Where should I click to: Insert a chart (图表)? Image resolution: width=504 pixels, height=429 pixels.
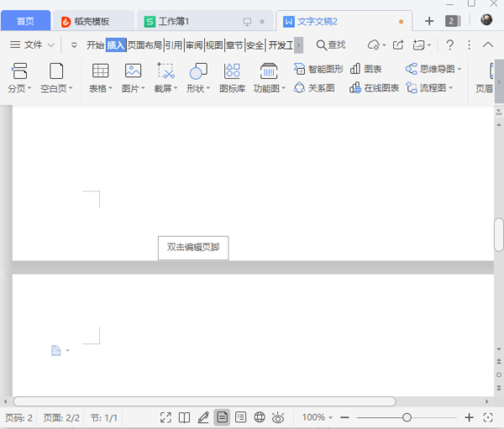365,69
